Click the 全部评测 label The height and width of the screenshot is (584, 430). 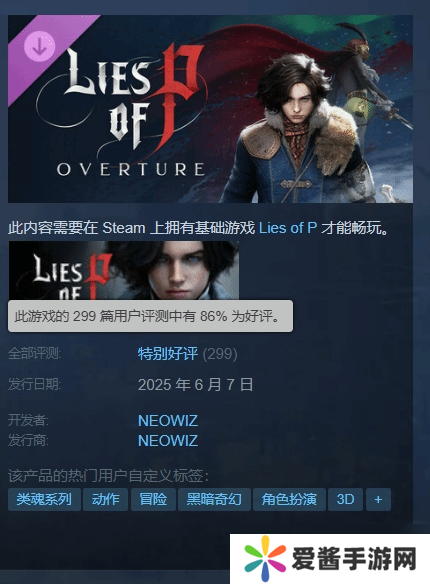[x=34, y=353]
